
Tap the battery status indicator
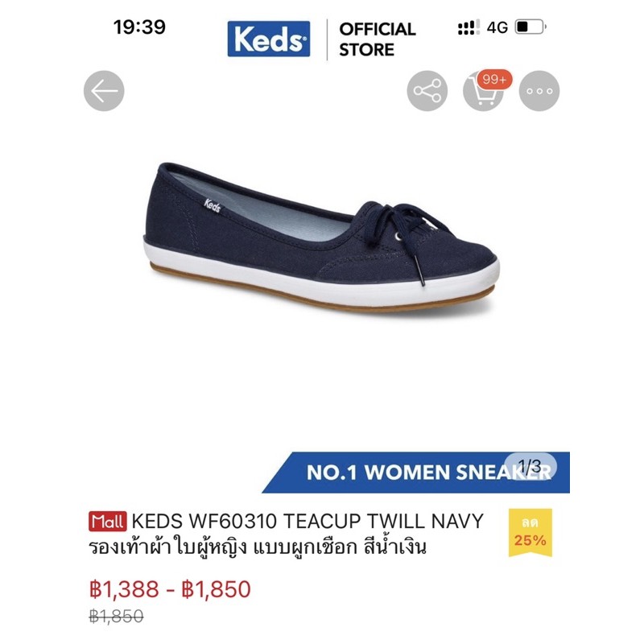click(x=530, y=27)
